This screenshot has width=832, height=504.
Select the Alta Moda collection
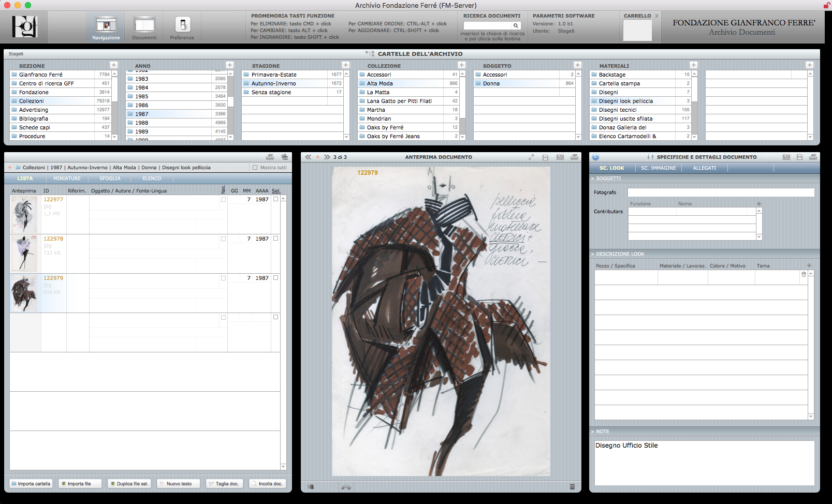point(408,83)
